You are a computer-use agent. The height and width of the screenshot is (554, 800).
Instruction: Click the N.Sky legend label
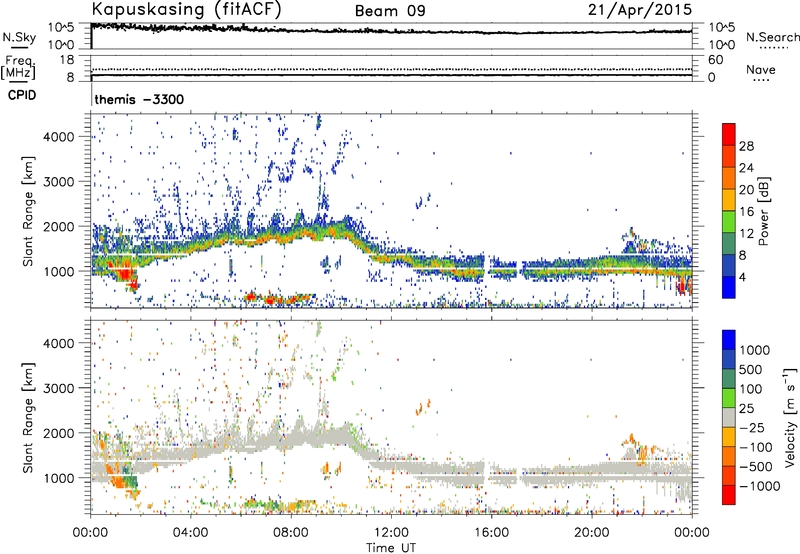[19, 37]
